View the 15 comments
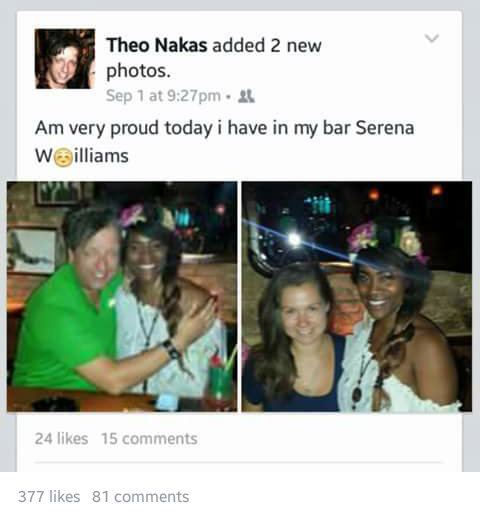This screenshot has height=520, width=480. tap(150, 439)
